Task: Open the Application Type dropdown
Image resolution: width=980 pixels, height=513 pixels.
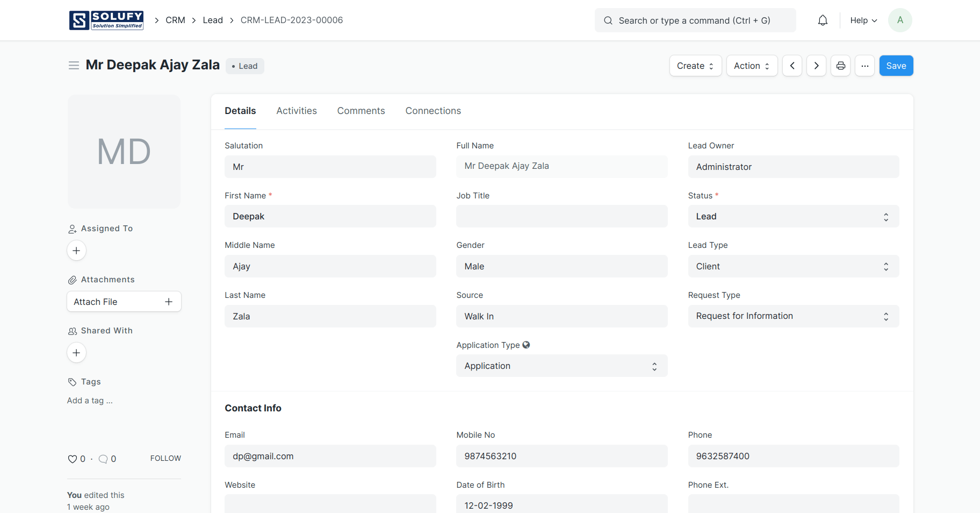Action: tap(561, 366)
